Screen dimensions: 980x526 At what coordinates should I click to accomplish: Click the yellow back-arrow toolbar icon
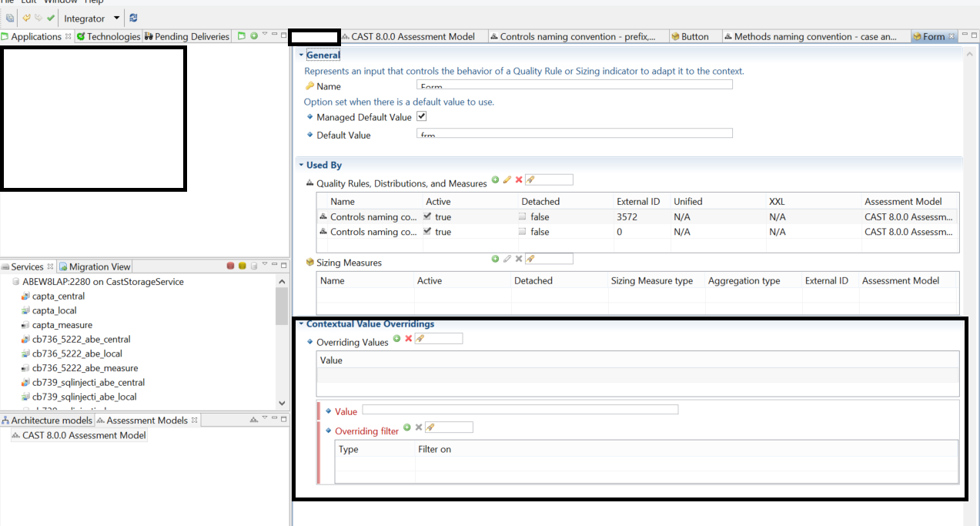26,18
